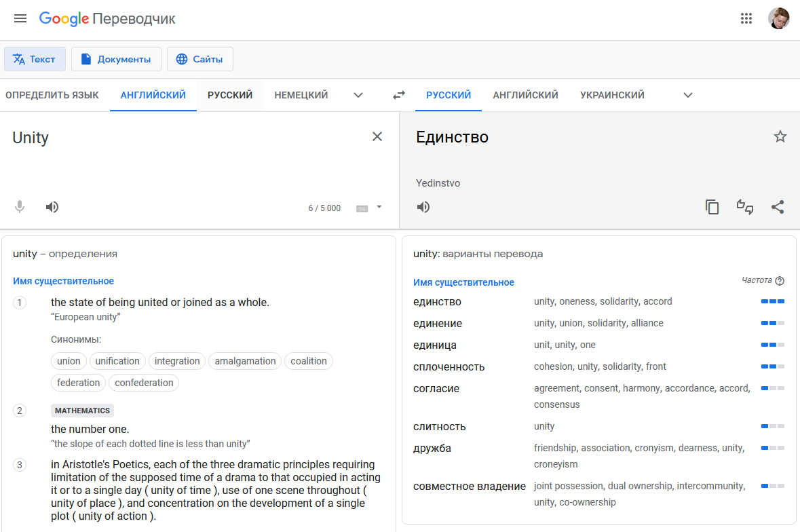The image size is (800, 532).
Task: Select Определить язык source tab
Action: click(52, 95)
